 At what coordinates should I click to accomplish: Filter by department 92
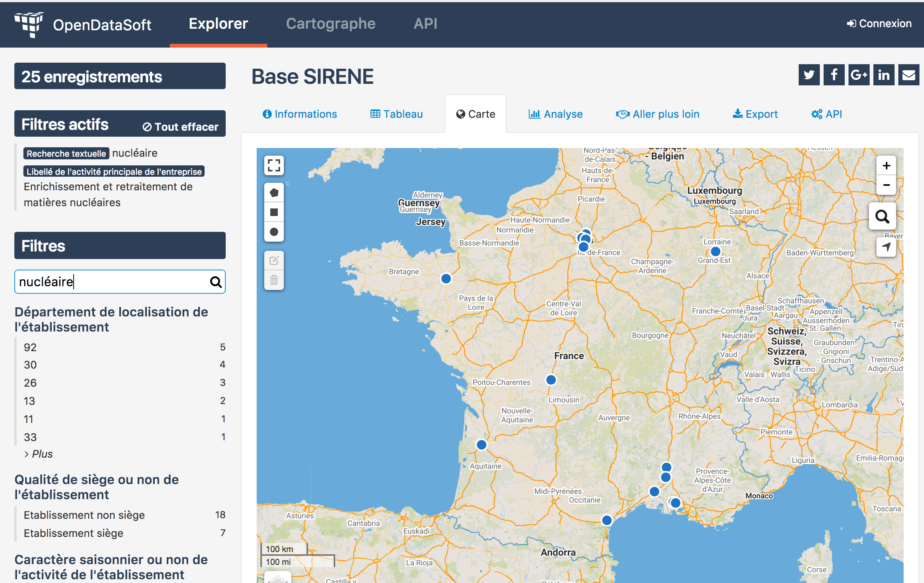click(30, 347)
